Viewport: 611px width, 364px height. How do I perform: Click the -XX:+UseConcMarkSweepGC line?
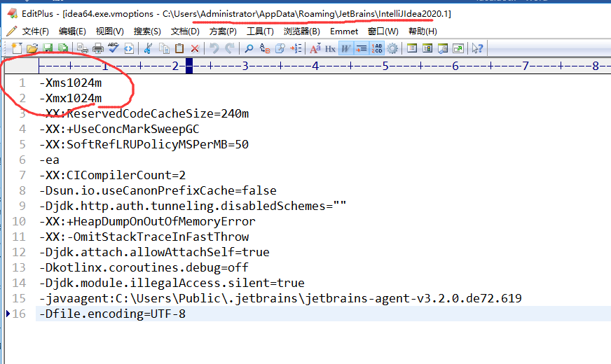click(x=119, y=129)
